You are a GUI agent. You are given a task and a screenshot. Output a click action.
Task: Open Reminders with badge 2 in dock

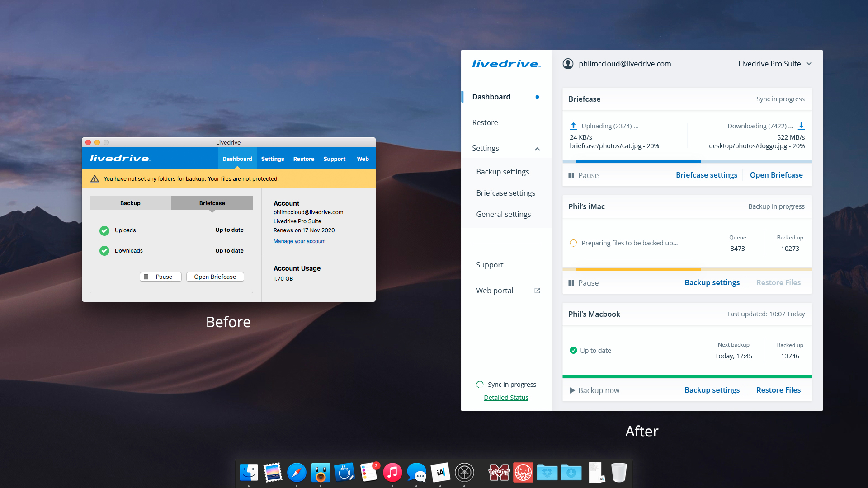(369, 473)
